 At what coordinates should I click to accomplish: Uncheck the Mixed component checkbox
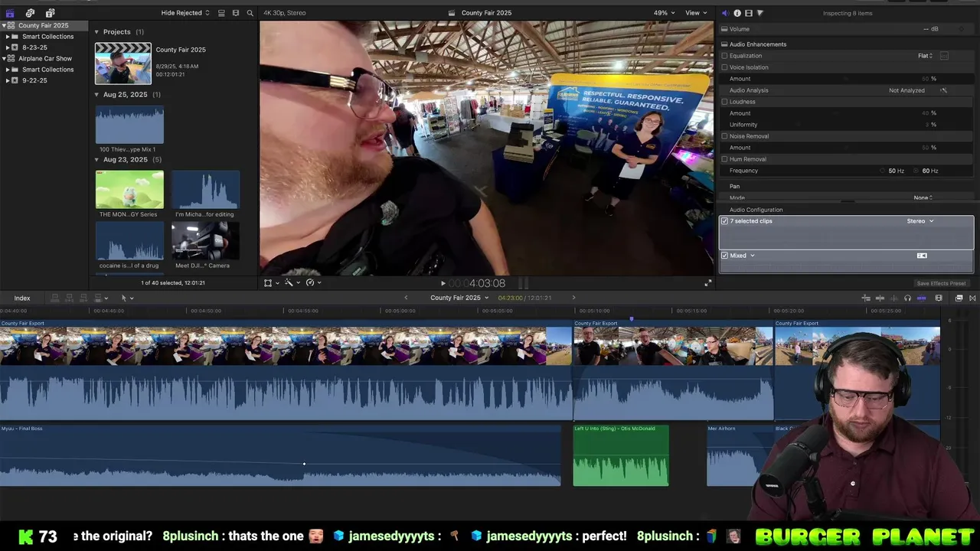tap(724, 256)
